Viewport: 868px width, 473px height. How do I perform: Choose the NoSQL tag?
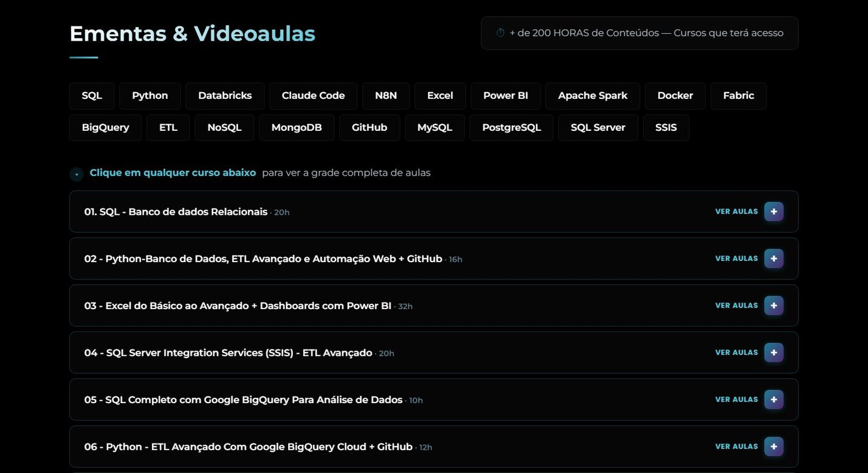225,128
